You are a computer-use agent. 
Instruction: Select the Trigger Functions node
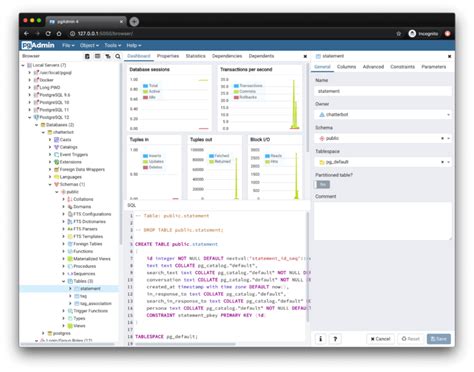tap(90, 311)
